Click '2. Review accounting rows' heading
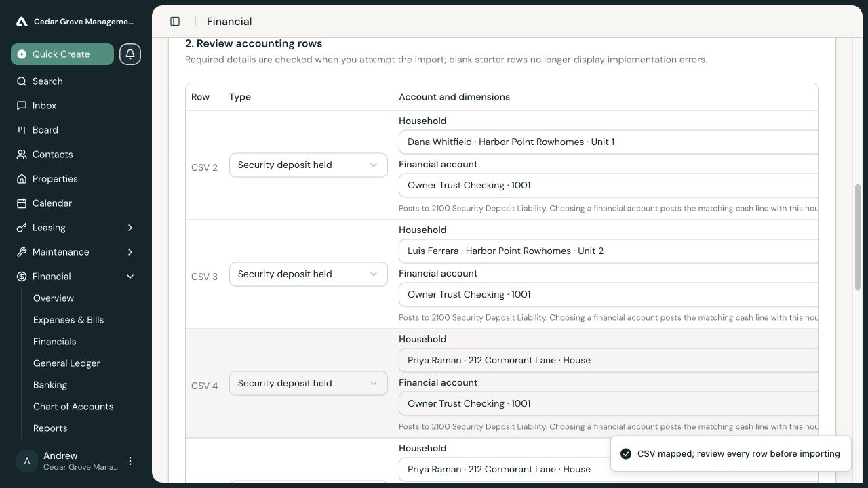 [254, 43]
